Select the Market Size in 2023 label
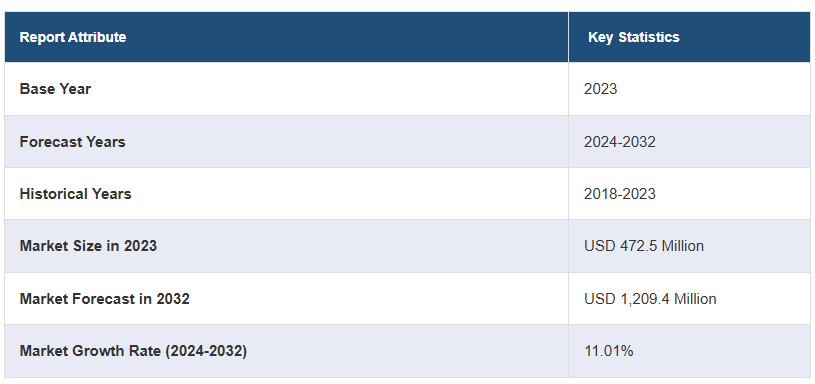815x384 pixels. pos(88,246)
